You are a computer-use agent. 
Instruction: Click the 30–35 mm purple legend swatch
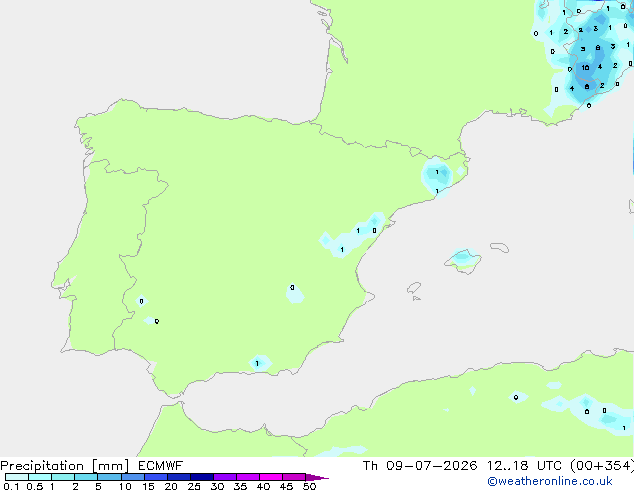224,477
